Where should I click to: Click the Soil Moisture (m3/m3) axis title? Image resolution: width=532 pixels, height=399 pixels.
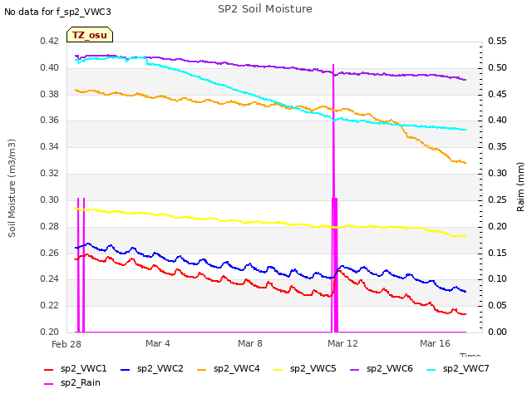[x=12, y=188]
